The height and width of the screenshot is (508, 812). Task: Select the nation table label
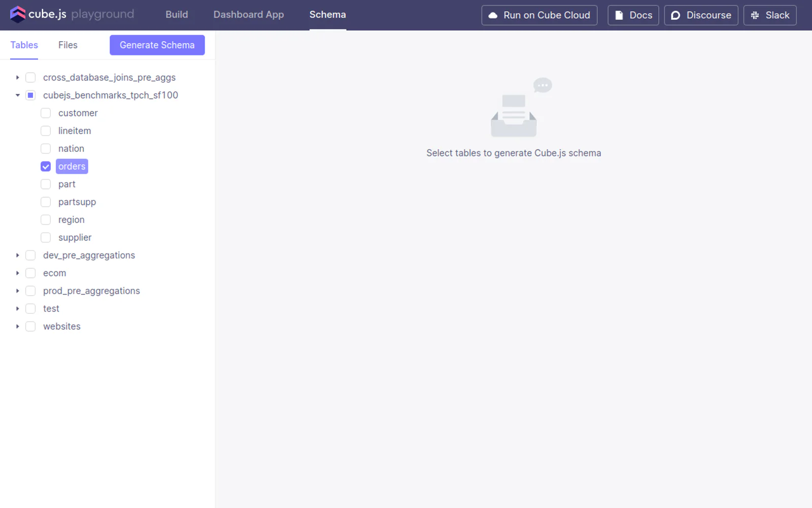tap(71, 148)
